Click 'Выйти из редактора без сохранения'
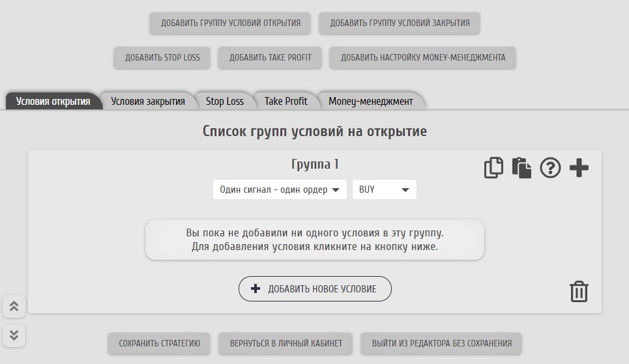 [x=442, y=343]
